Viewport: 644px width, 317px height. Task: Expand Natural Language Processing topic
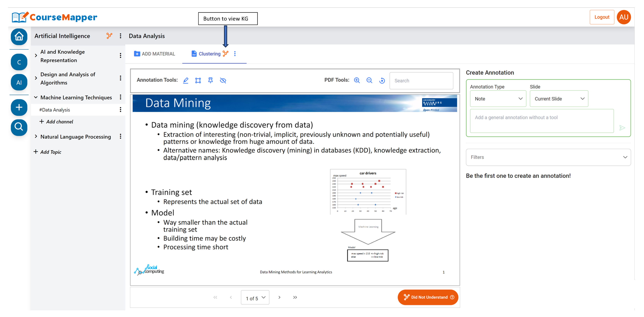click(36, 136)
